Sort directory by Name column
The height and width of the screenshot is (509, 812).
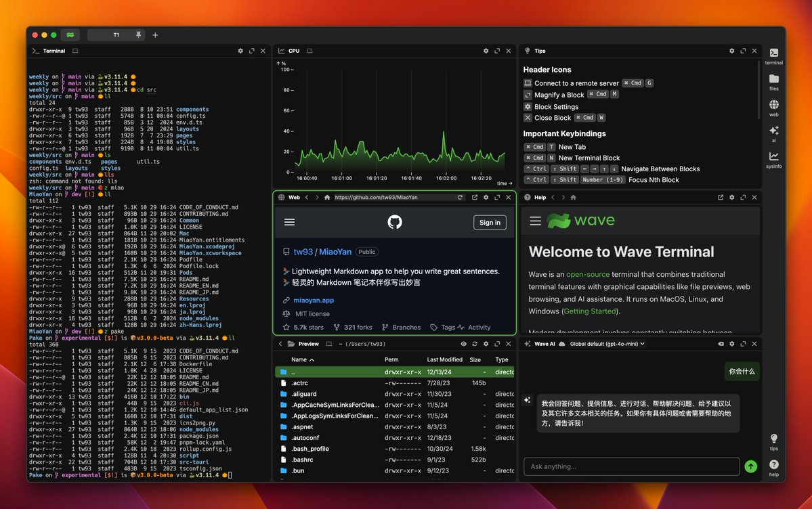(x=303, y=359)
